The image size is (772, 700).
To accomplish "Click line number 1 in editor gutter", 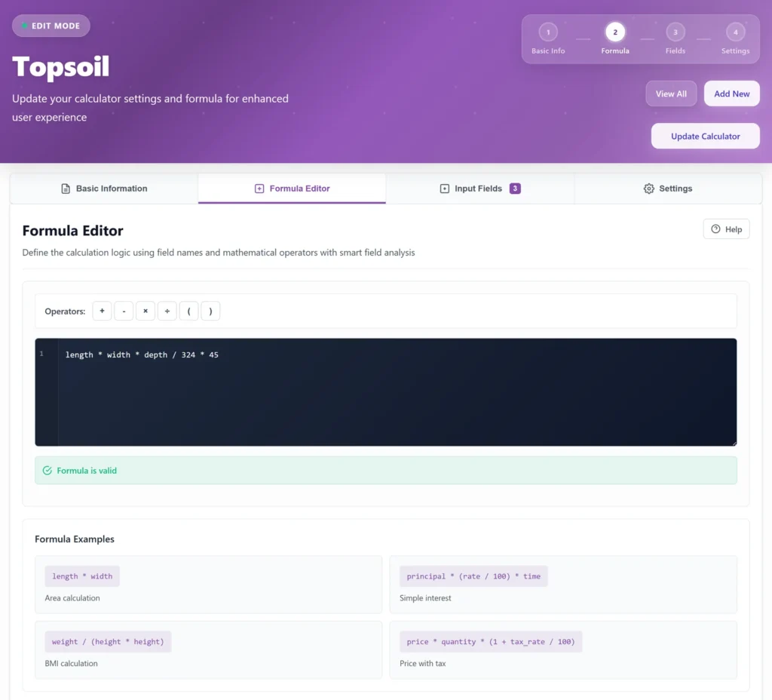I will 41,354.
